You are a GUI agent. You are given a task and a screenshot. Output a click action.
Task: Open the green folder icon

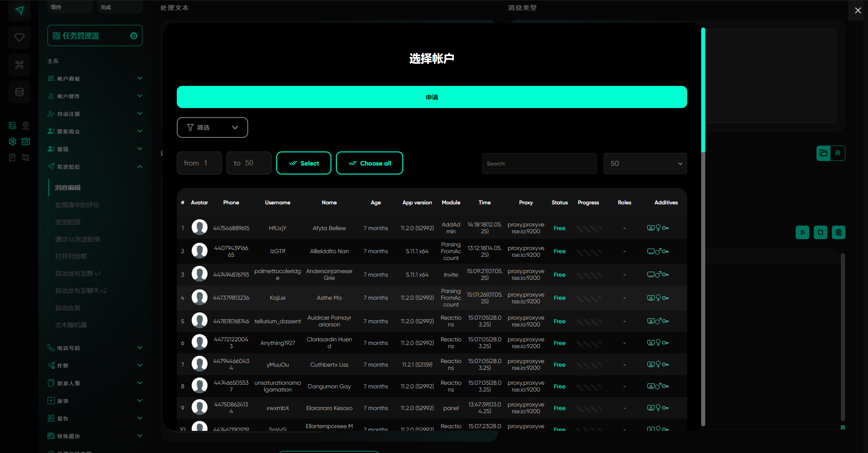[824, 153]
